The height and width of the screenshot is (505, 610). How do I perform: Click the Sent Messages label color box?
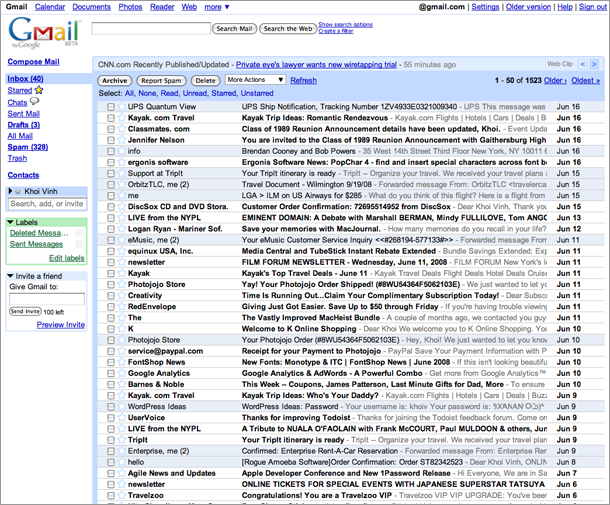79,244
